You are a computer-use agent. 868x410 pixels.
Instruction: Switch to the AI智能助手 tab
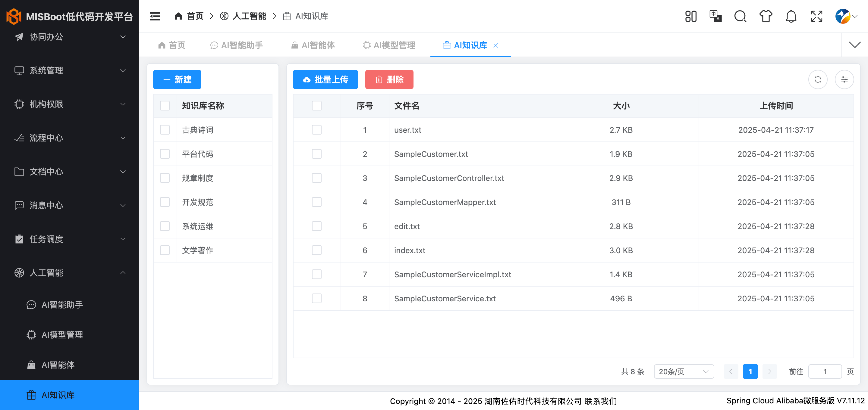point(237,45)
